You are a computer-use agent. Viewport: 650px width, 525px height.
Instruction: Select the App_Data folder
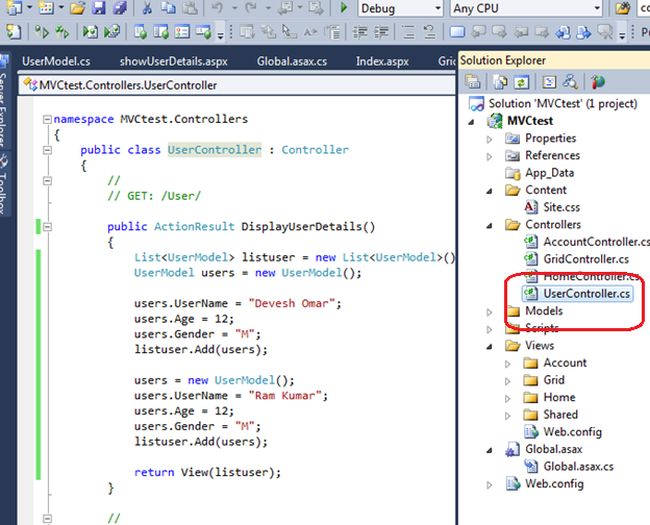point(540,173)
